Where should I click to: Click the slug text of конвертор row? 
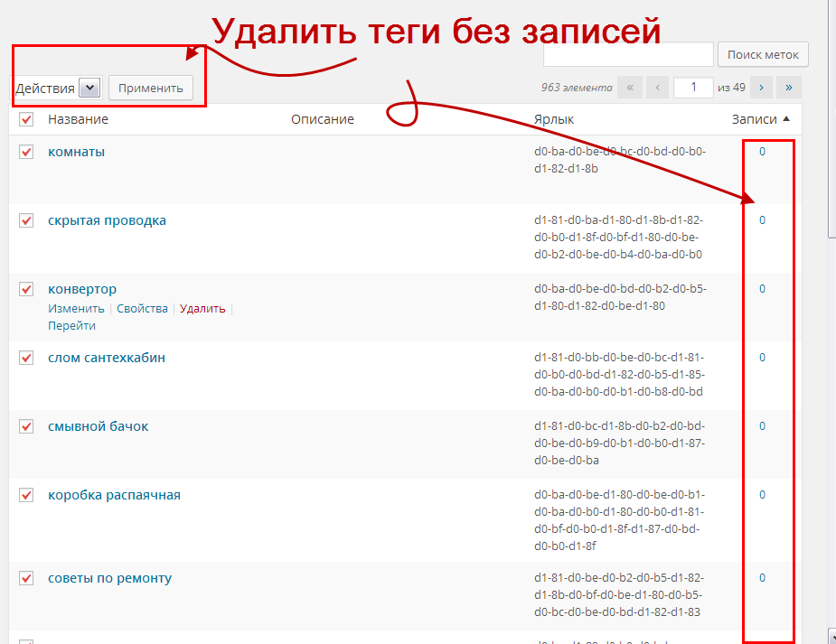[x=621, y=297]
